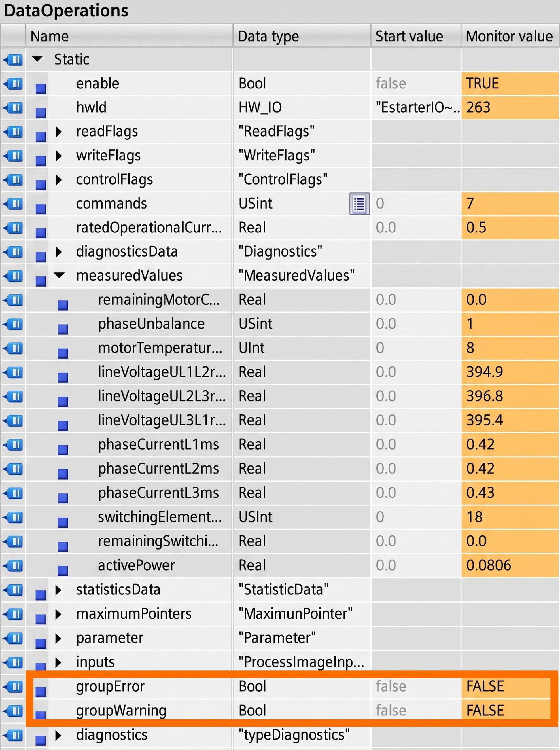Click the monitor icon of the activePower row
This screenshot has height=750, width=560.
point(13,565)
